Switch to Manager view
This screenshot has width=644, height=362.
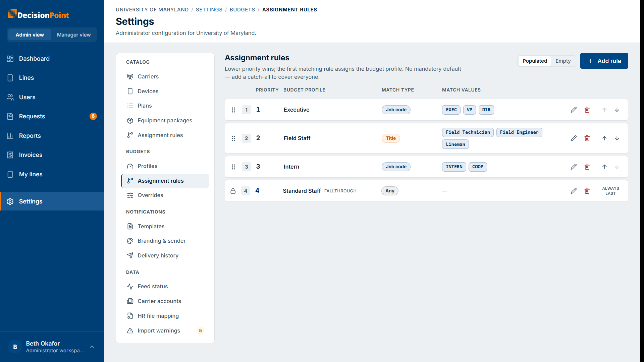(x=74, y=35)
